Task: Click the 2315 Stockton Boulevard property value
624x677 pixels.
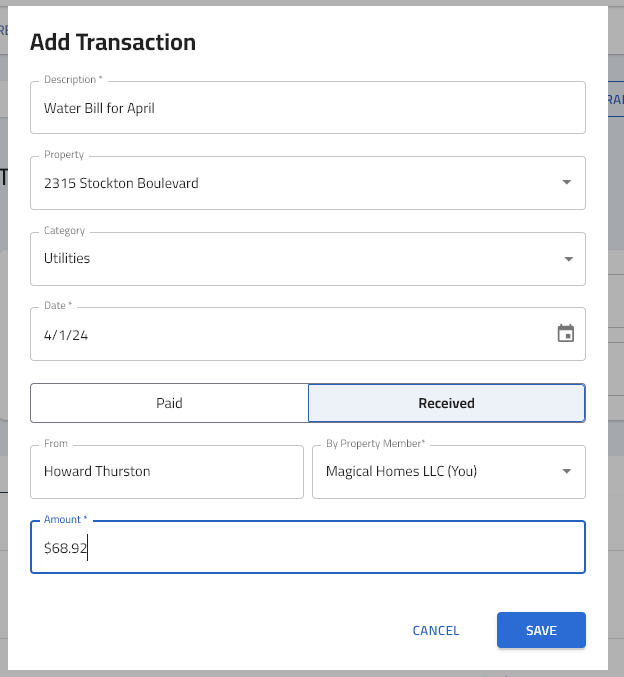Action: (x=121, y=183)
